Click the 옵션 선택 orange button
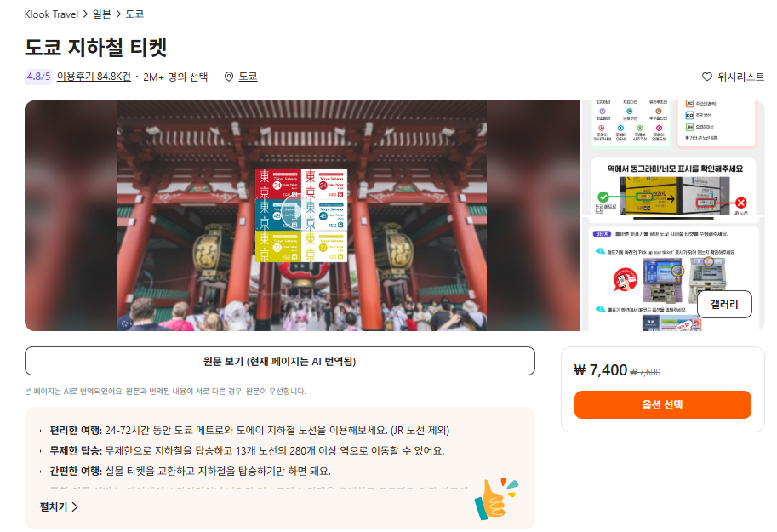 click(662, 404)
